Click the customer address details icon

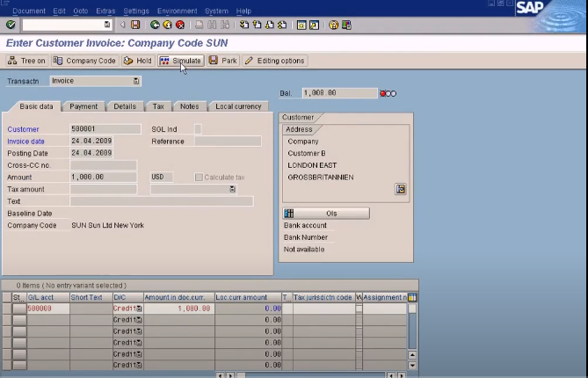click(401, 189)
